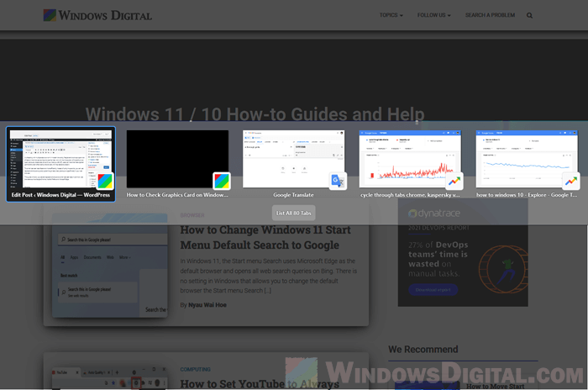This screenshot has width=588, height=390.
Task: Click the favicon on the Graphics Card thumbnail
Action: coord(222,181)
